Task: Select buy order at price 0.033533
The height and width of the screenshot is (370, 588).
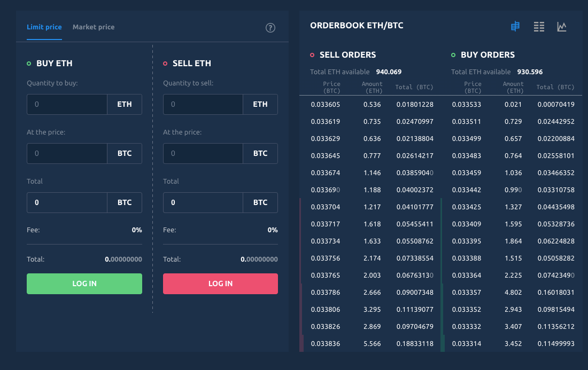Action: (x=512, y=105)
